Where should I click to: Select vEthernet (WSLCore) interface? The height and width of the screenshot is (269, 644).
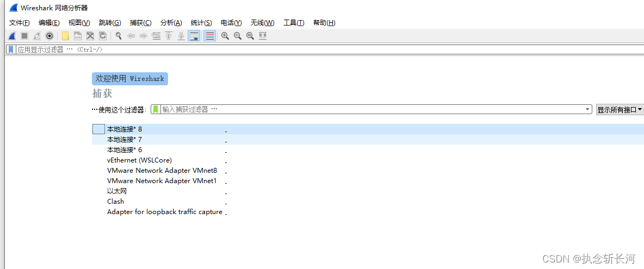[x=368, y=160]
